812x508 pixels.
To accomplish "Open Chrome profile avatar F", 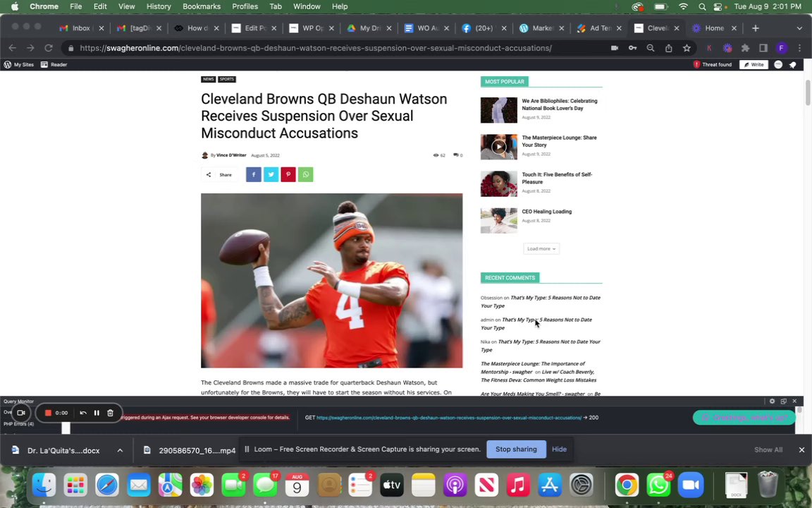I will (x=782, y=48).
